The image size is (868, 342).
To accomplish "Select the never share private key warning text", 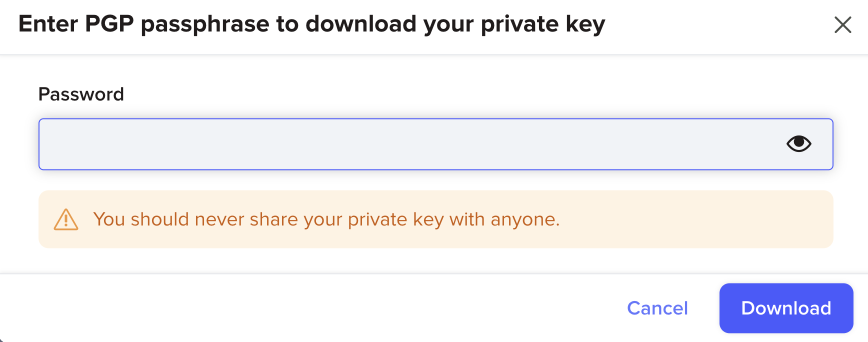I will [x=326, y=219].
